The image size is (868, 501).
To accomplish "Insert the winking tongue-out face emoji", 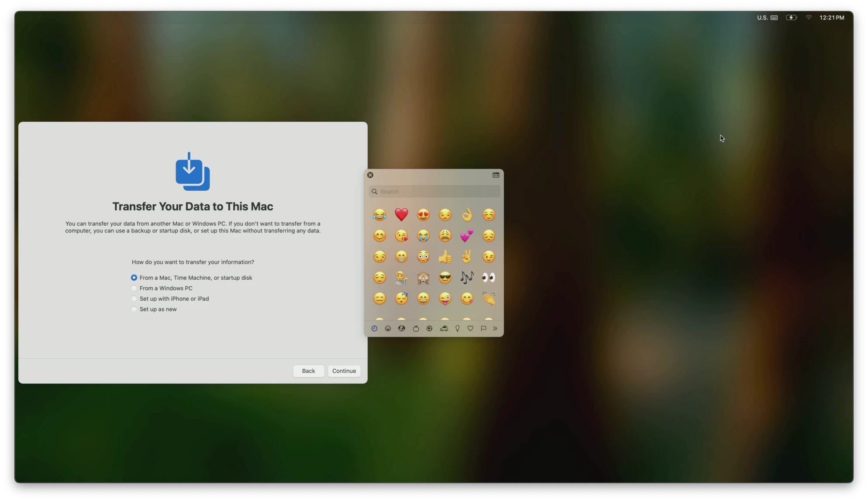I will [445, 299].
